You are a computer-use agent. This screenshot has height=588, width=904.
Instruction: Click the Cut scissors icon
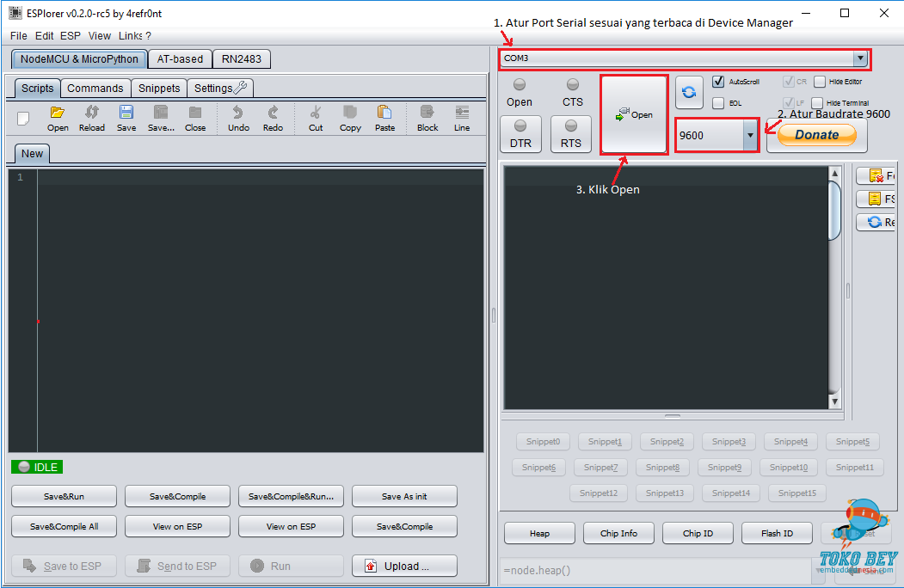pyautogui.click(x=316, y=118)
